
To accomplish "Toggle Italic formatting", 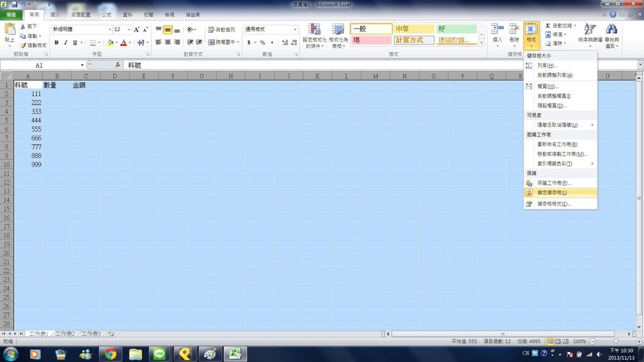I will point(65,42).
